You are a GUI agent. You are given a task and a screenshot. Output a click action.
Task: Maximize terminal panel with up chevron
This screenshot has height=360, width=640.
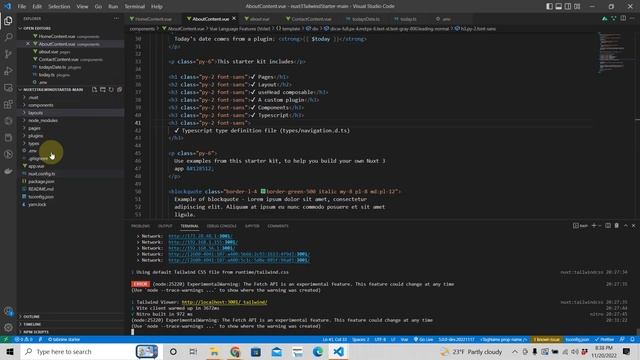[x=626, y=225]
